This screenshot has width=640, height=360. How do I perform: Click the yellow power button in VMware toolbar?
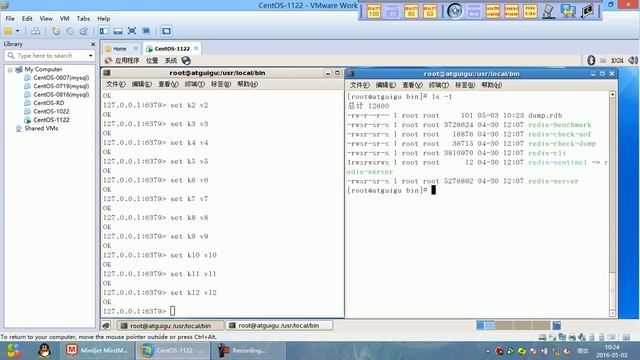pos(8,31)
